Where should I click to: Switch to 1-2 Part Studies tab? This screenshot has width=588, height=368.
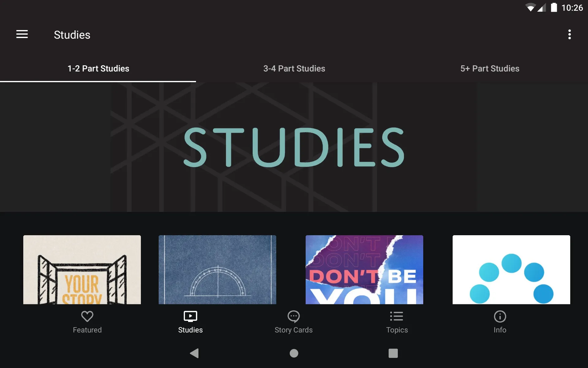click(x=98, y=68)
